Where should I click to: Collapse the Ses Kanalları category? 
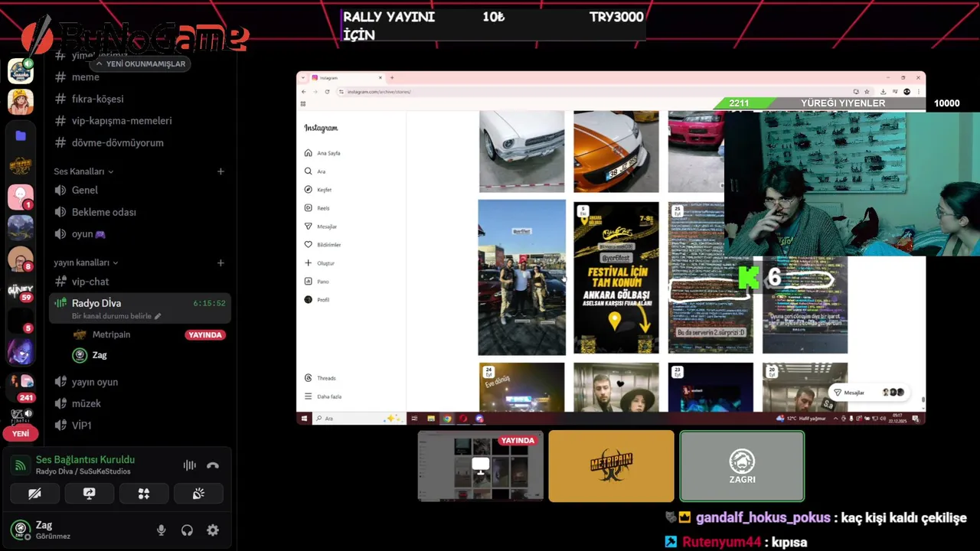(83, 171)
